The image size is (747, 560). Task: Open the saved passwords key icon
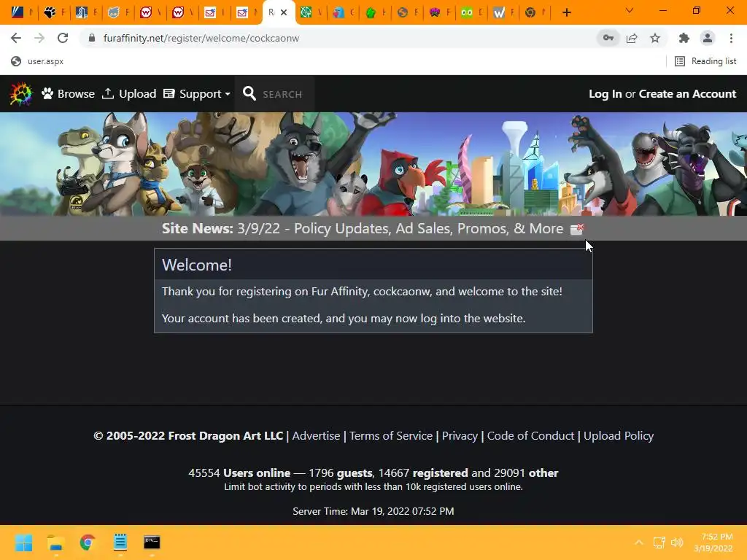click(608, 38)
